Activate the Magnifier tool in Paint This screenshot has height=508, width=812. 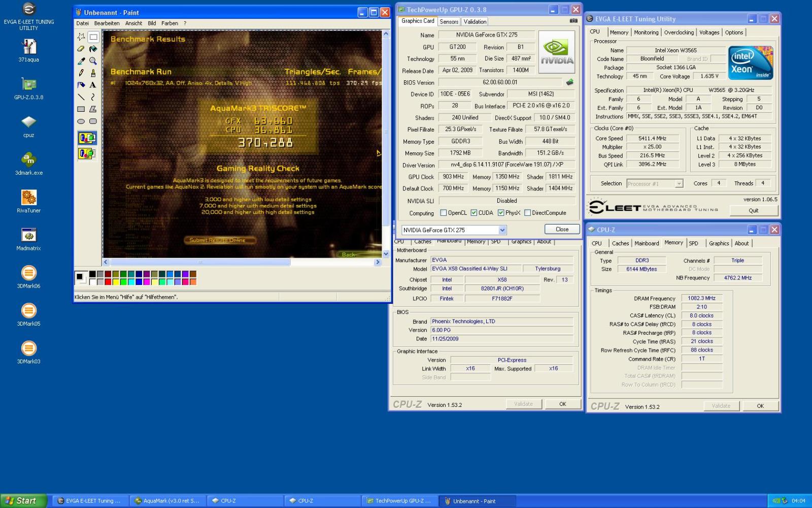point(93,61)
